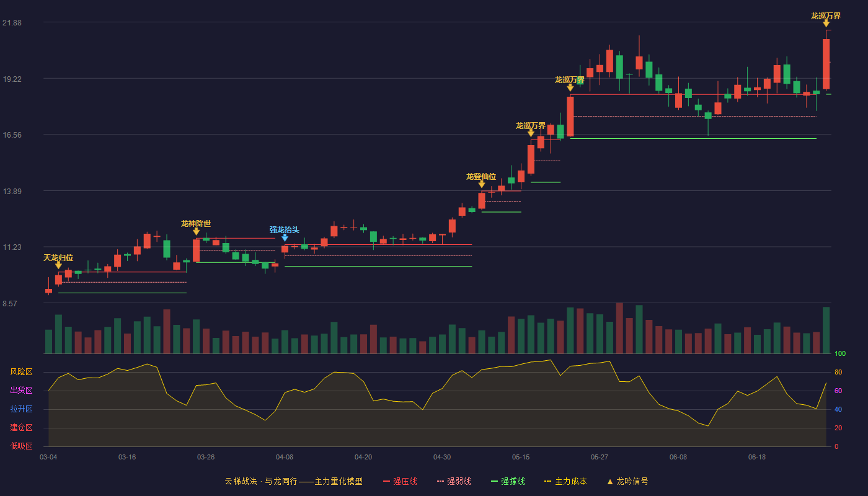The width and height of the screenshot is (868, 496).
Task: Click the green 100 indicator axis label
Action: [x=840, y=353]
